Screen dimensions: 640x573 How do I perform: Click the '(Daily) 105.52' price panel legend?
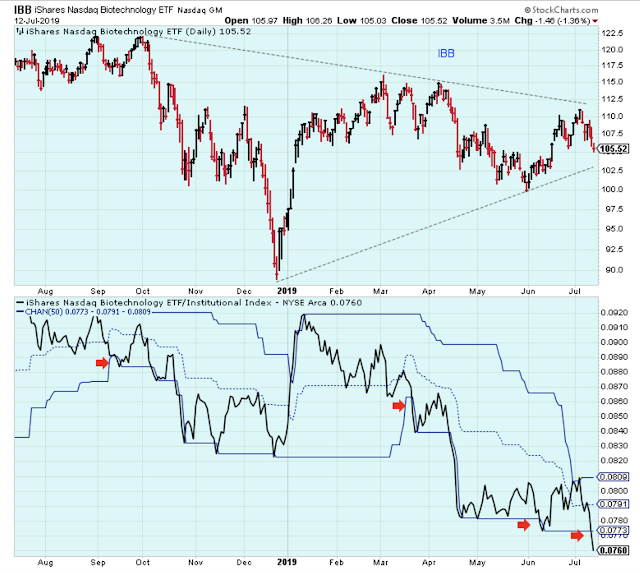tap(218, 31)
